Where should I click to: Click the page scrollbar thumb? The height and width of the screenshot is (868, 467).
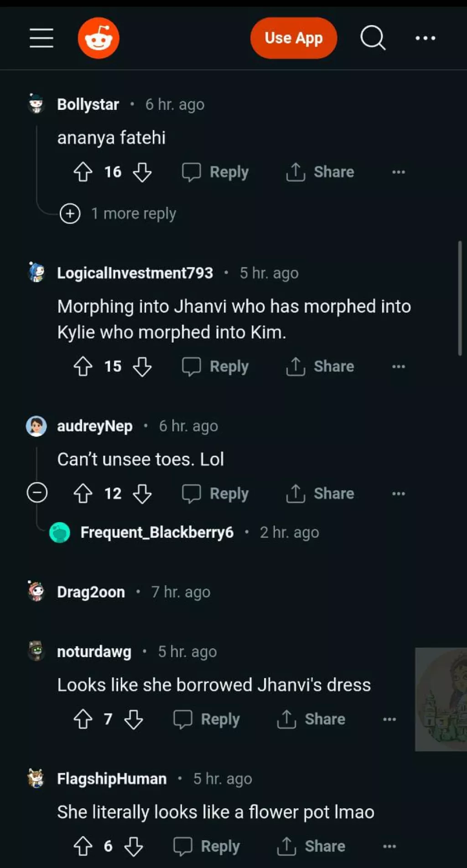(460, 298)
